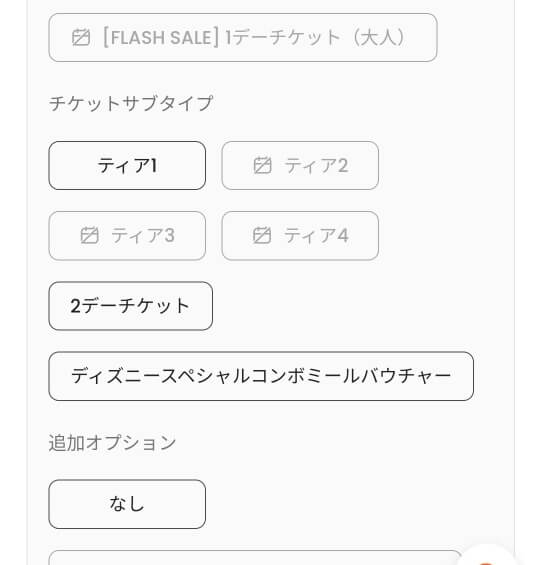
Task: Click the calendar-unavailable icon beside FLASH SALE ticket
Action: (x=81, y=37)
